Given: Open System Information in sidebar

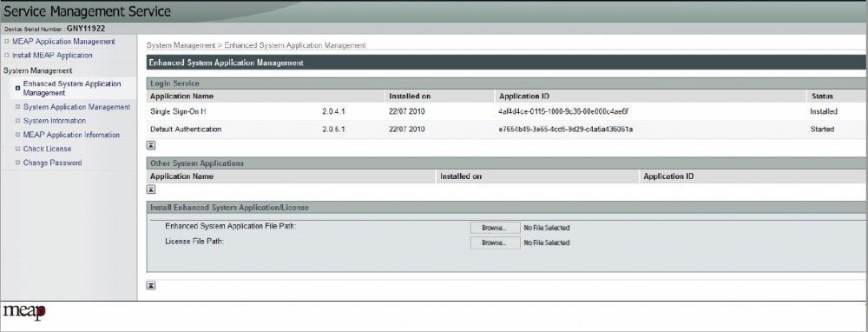Looking at the screenshot, I should point(54,121).
